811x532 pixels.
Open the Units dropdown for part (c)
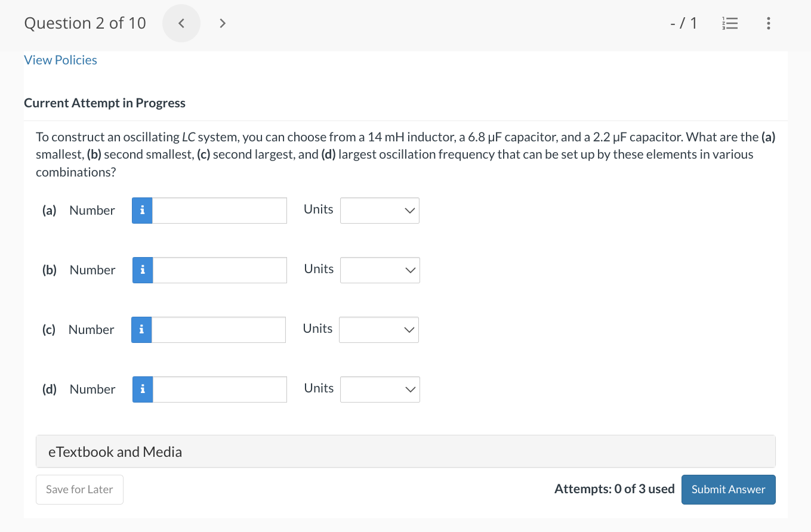coord(379,330)
